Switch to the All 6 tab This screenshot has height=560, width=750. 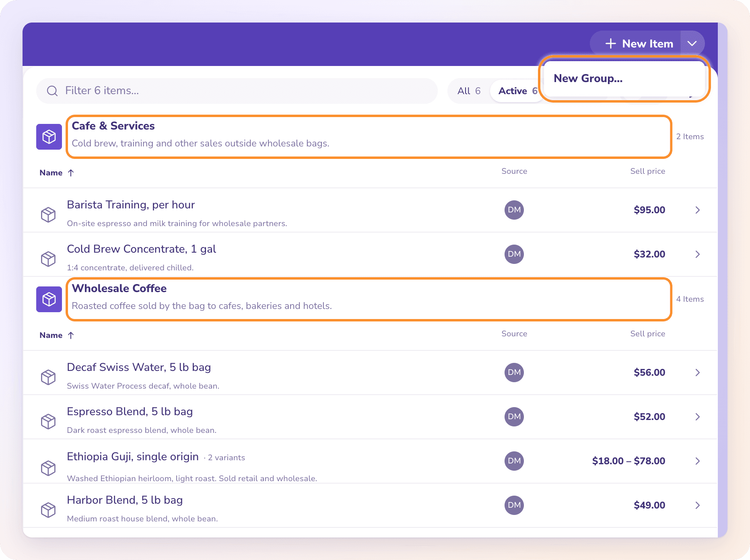469,91
